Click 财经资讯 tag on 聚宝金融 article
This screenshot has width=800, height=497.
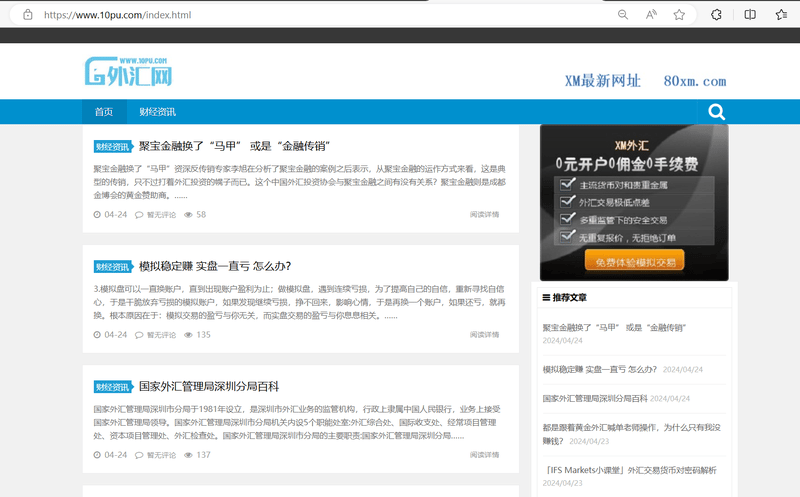(x=113, y=146)
